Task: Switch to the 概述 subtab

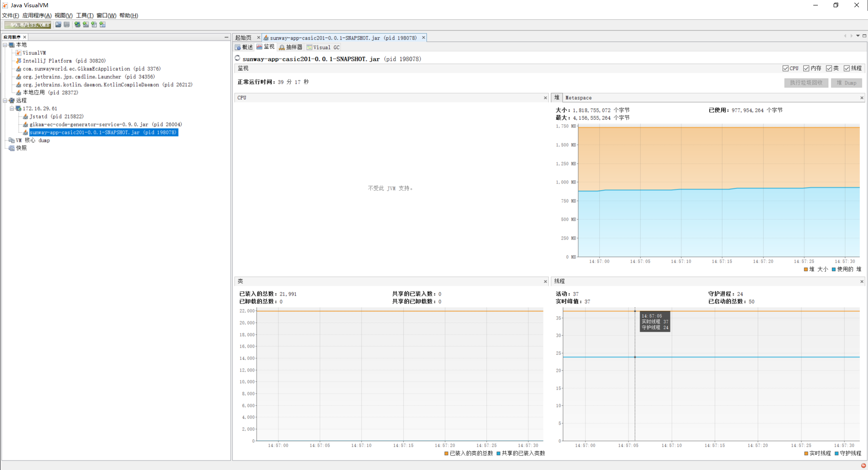Action: point(244,47)
